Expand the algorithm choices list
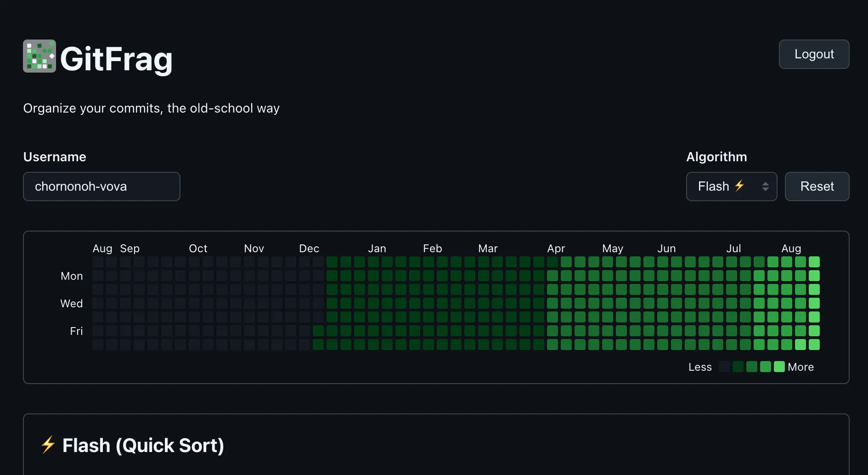The image size is (868, 475). tap(731, 187)
